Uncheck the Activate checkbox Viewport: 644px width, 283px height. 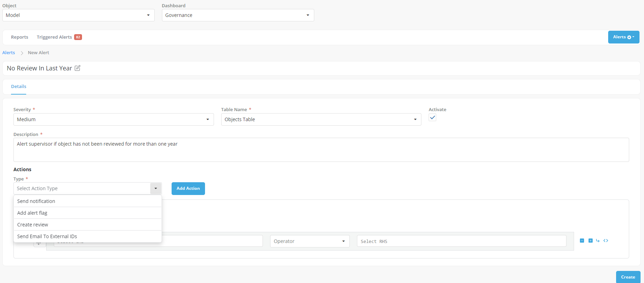[432, 118]
